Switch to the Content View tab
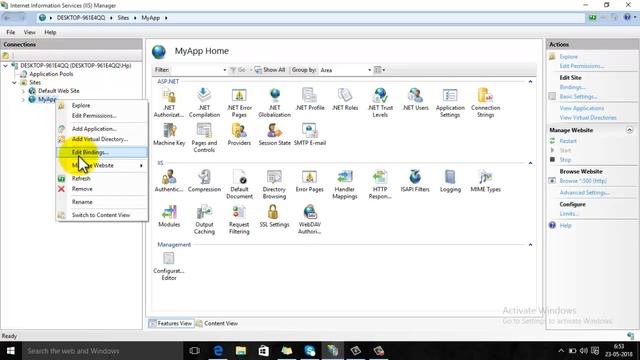Screen dimensions: 640x360 217,323
